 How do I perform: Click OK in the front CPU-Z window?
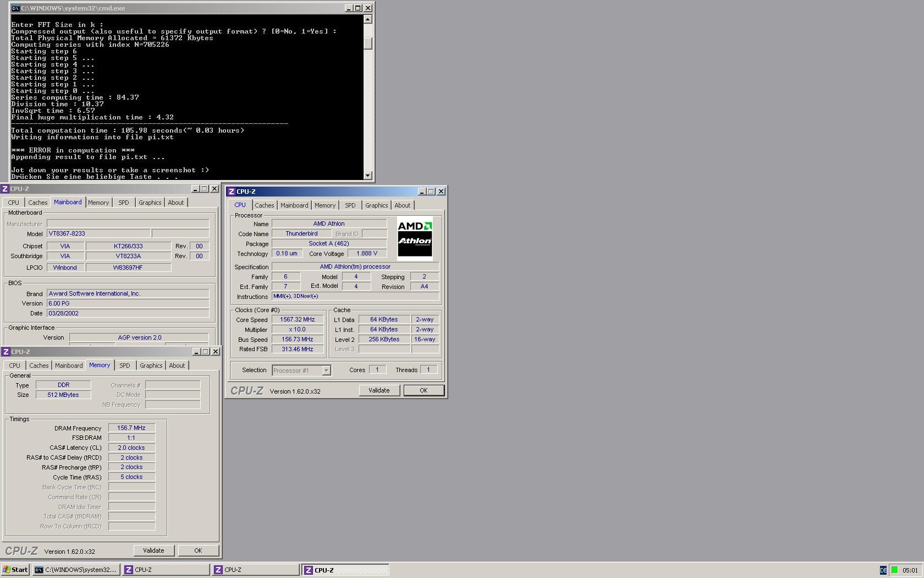[x=424, y=390]
